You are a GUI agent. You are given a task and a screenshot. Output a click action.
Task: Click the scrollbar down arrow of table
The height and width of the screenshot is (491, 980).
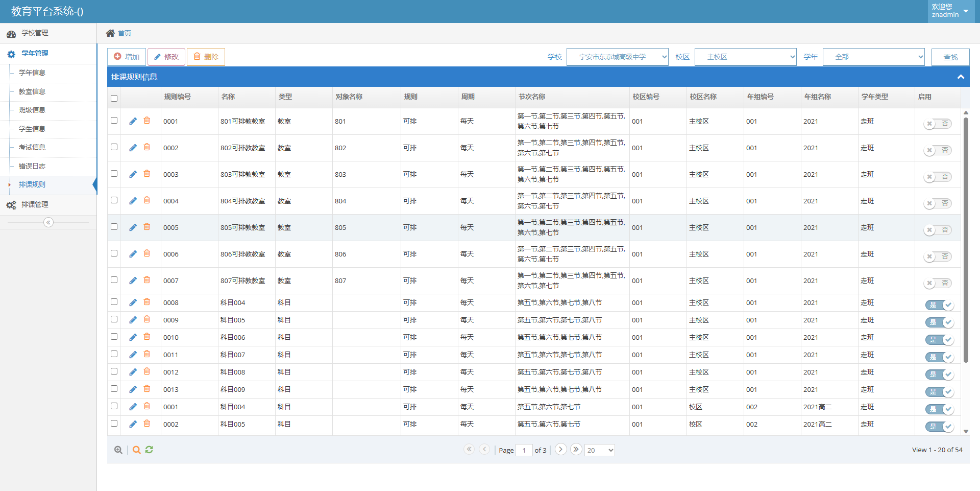(x=966, y=431)
